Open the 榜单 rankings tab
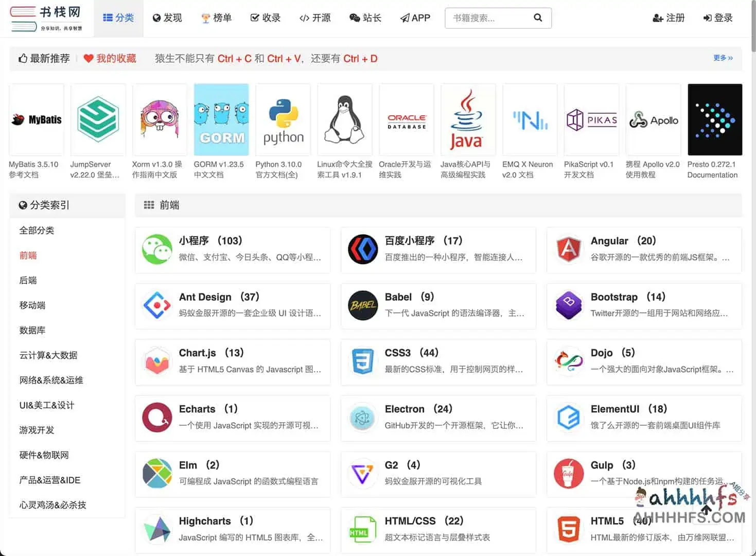756x556 pixels. [217, 18]
